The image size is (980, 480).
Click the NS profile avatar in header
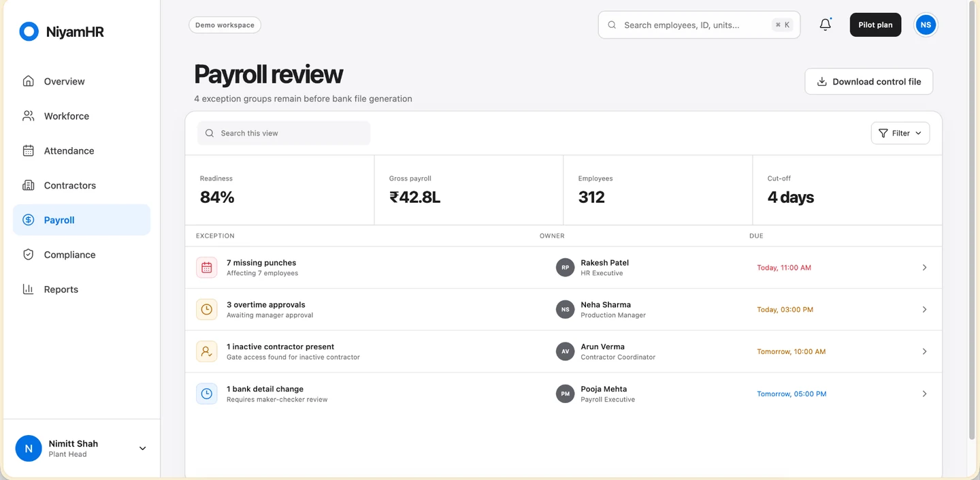pos(926,25)
